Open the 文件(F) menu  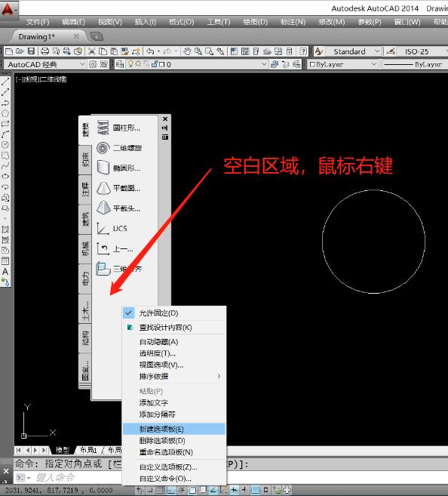click(38, 22)
